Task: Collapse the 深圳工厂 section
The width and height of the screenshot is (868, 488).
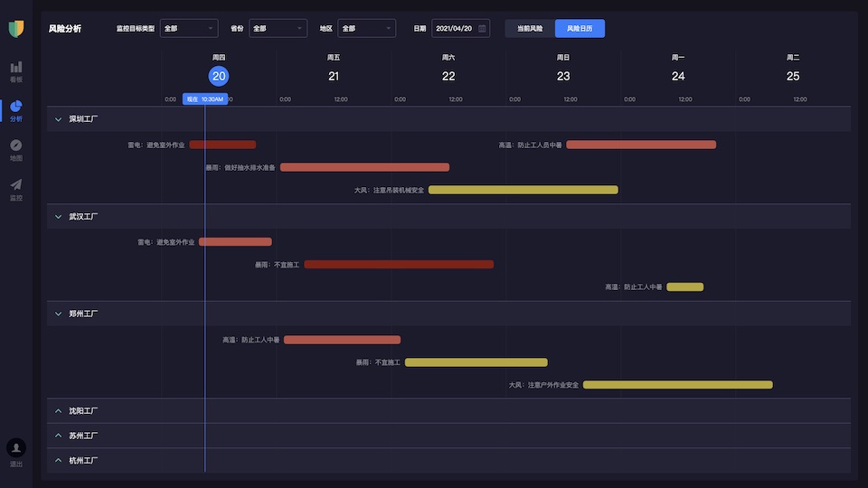Action: point(59,118)
